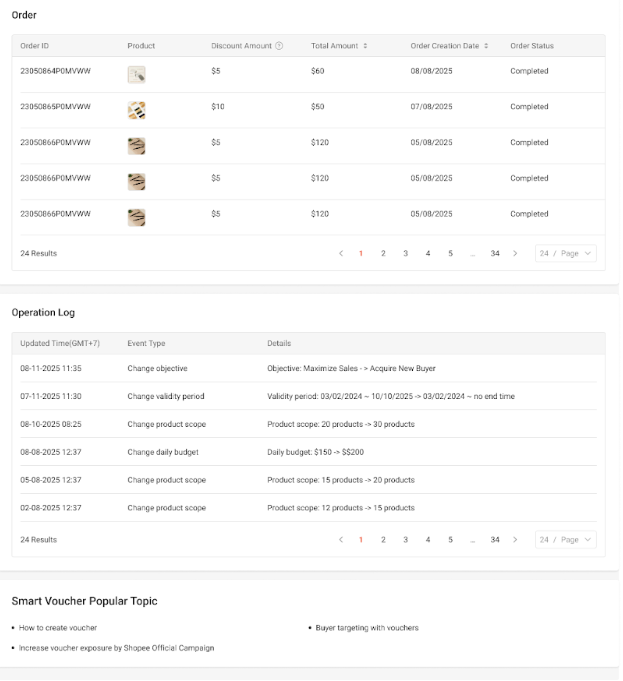Viewport: 623px width, 681px height.
Task: Click the $60 total amount cell
Action: pyautogui.click(x=318, y=71)
